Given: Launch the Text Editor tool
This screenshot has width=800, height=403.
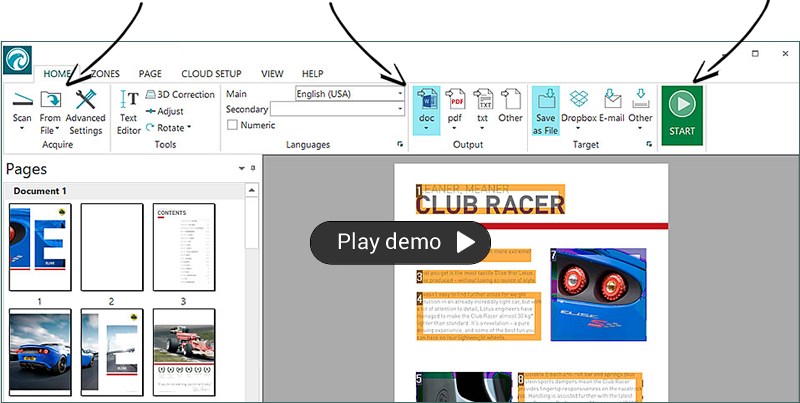Looking at the screenshot, I should 129,100.
